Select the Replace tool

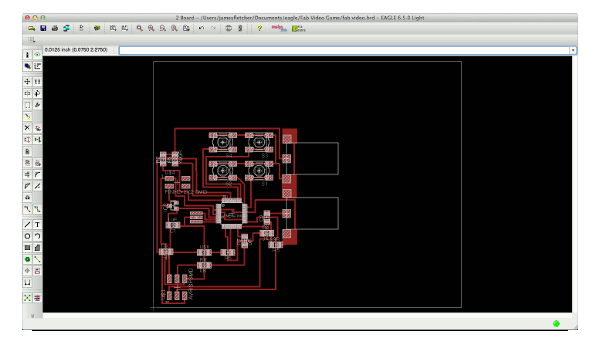point(37,140)
